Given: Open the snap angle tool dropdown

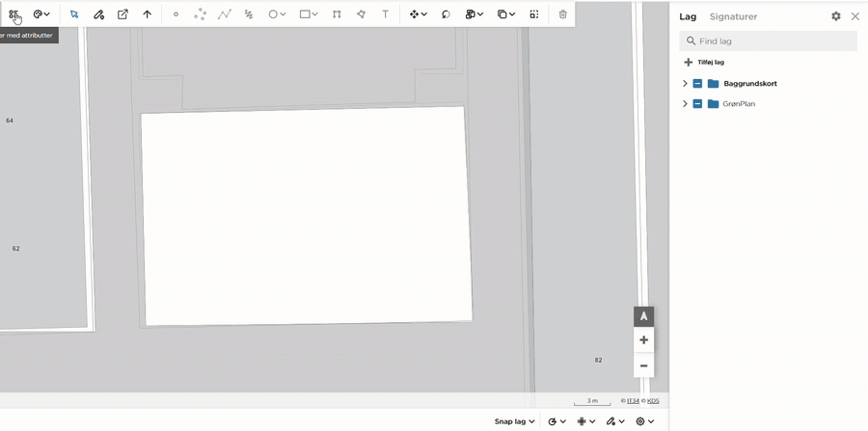Looking at the screenshot, I should pos(556,421).
